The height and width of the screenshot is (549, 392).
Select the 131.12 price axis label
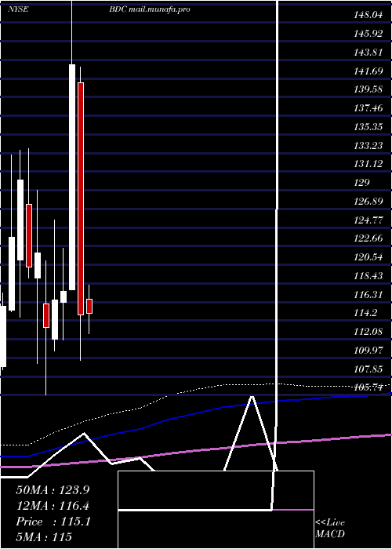pos(368,164)
